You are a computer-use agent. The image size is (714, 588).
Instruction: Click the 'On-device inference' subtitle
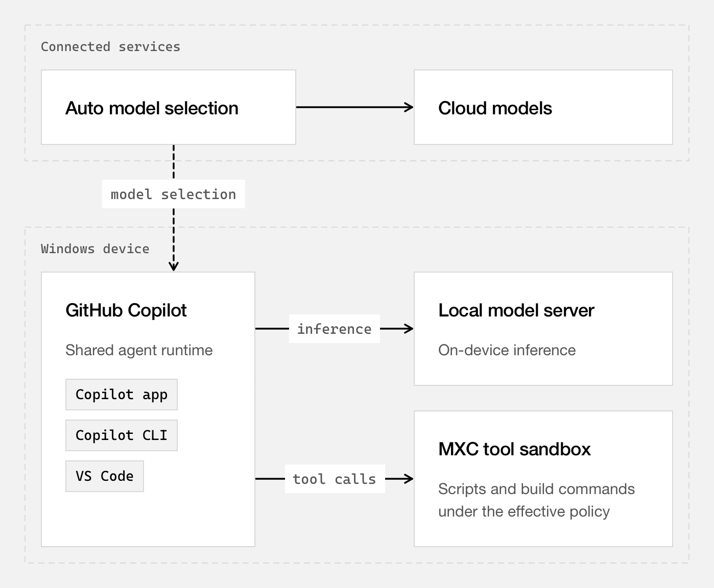click(507, 350)
